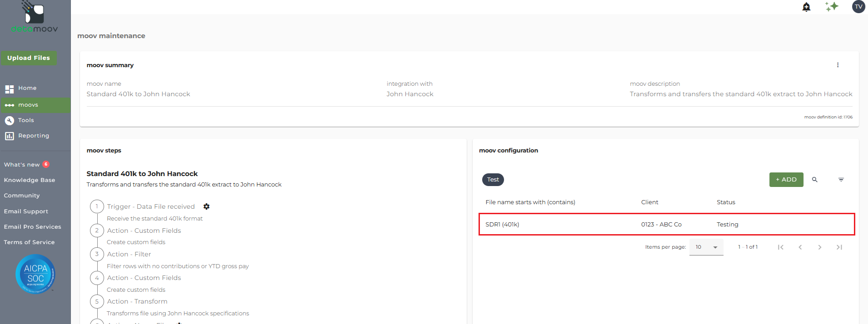Click moov name Standard 401k to John Hancock
Image resolution: width=868 pixels, height=324 pixels.
coord(138,94)
